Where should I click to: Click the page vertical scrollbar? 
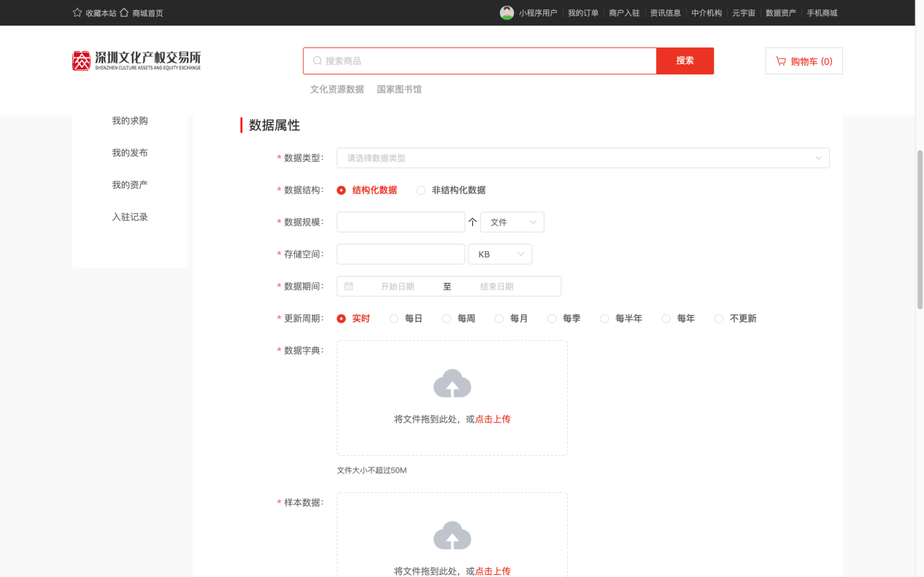click(920, 230)
